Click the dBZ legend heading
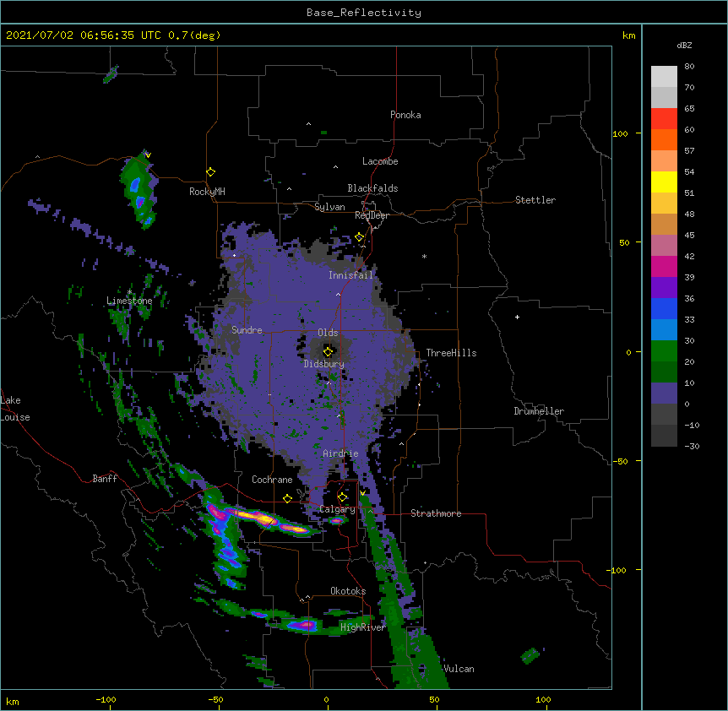 [x=684, y=46]
